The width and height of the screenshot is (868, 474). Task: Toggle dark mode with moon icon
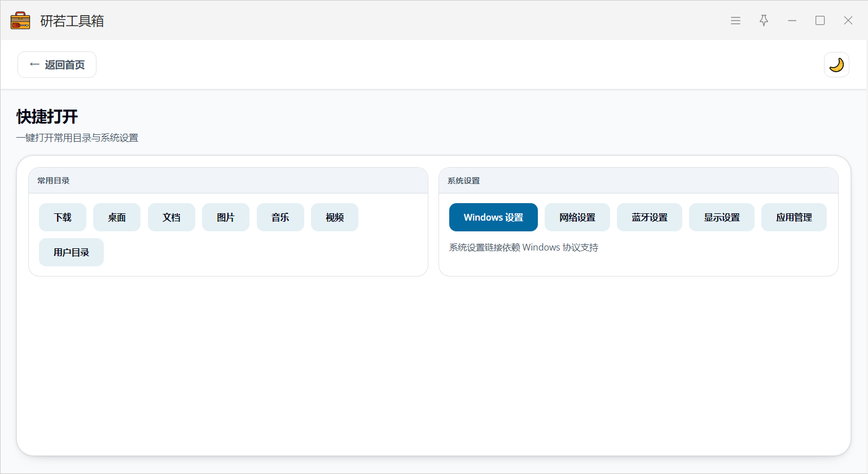pyautogui.click(x=836, y=65)
